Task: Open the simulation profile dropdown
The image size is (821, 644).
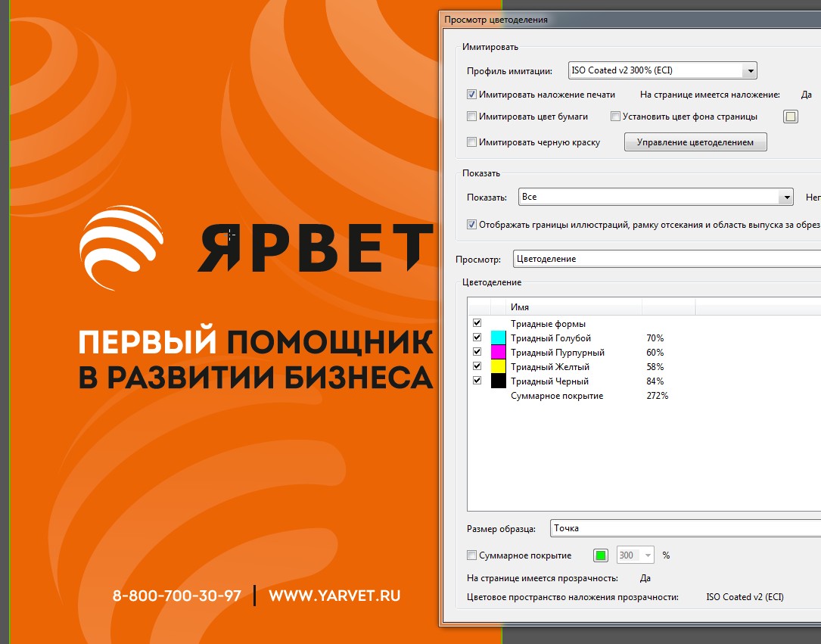Action: pyautogui.click(x=662, y=70)
